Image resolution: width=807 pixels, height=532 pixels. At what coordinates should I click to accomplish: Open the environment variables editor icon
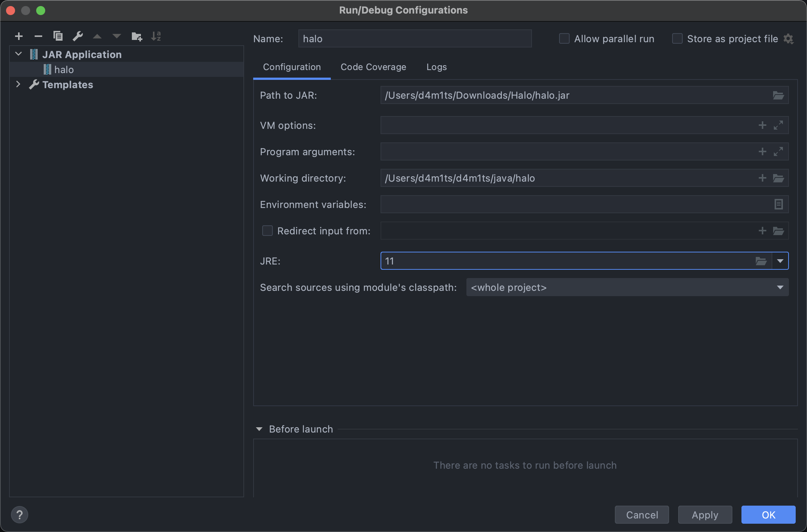[x=778, y=204]
